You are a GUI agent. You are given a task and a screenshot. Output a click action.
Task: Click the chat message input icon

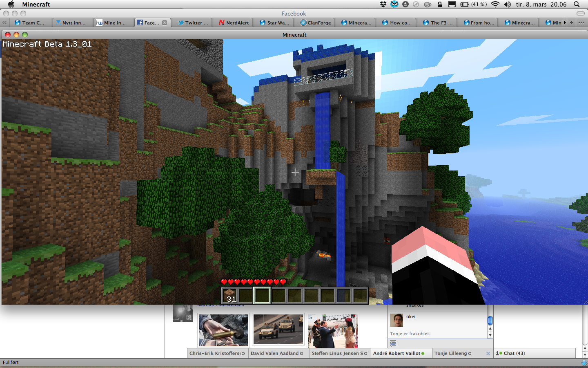pyautogui.click(x=393, y=343)
